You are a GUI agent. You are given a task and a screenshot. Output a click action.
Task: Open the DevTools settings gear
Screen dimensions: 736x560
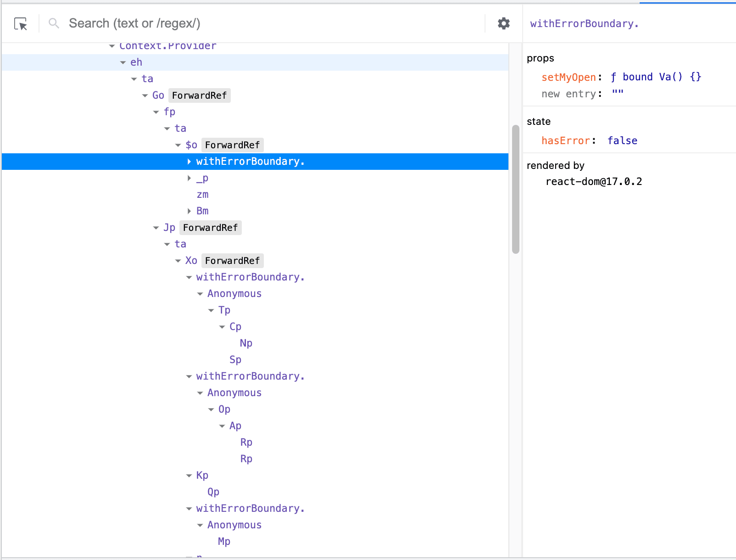[503, 23]
